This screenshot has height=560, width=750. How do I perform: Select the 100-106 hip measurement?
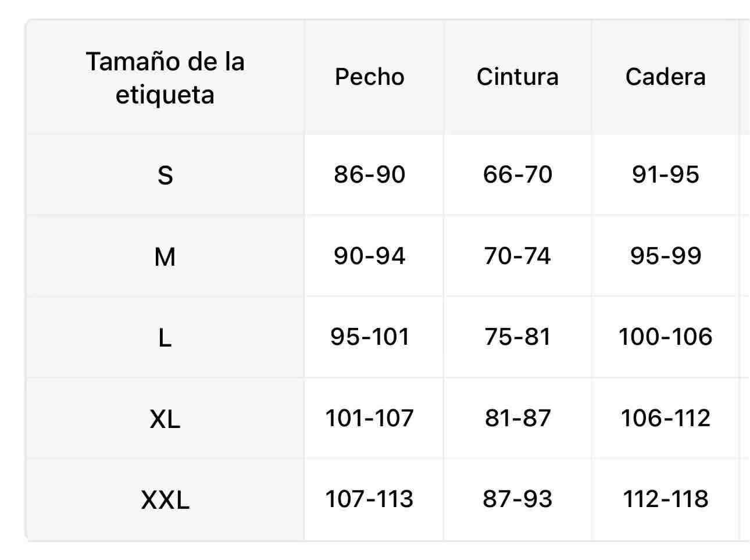point(666,337)
